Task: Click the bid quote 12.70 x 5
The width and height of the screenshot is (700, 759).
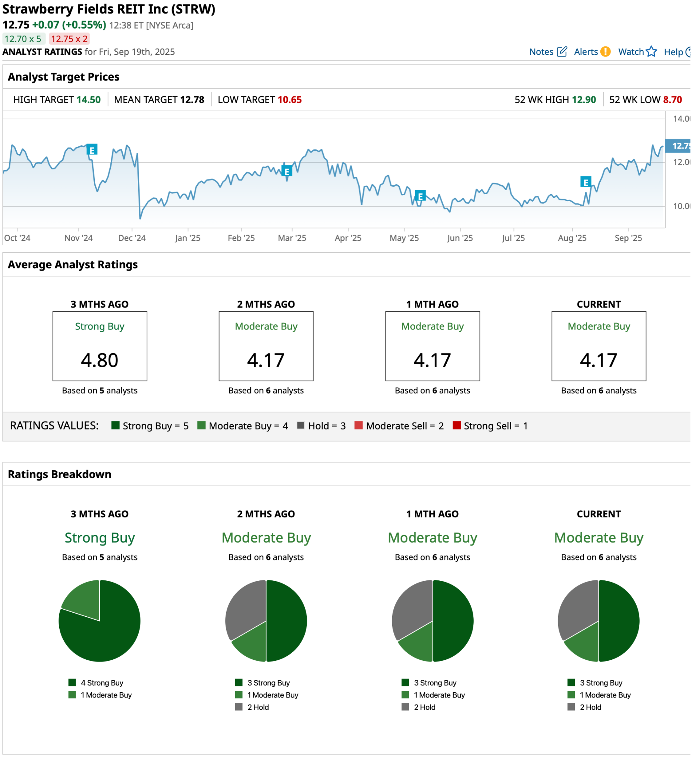Action: 24,39
